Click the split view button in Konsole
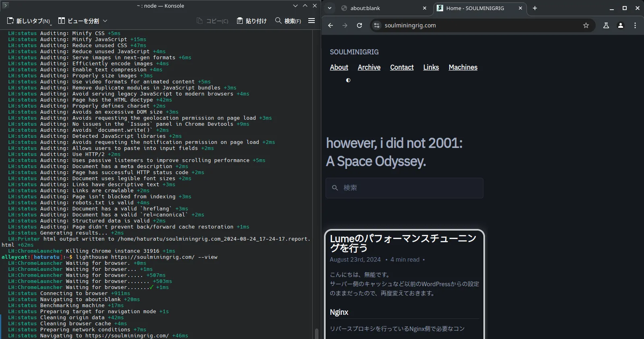Screen dimensions: 644x339 [78, 21]
